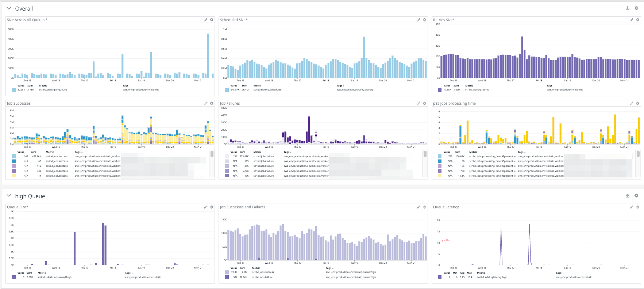Edit the Job Successes widget
The image size is (644, 289).
[x=206, y=103]
